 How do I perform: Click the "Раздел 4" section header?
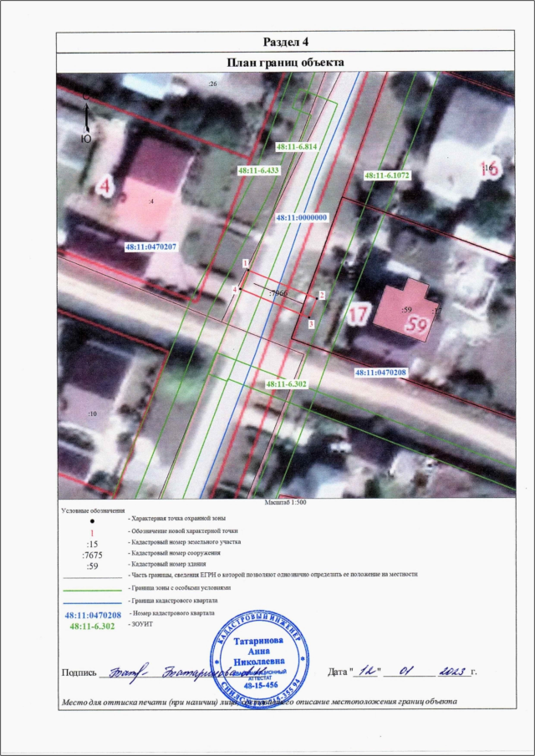point(287,43)
